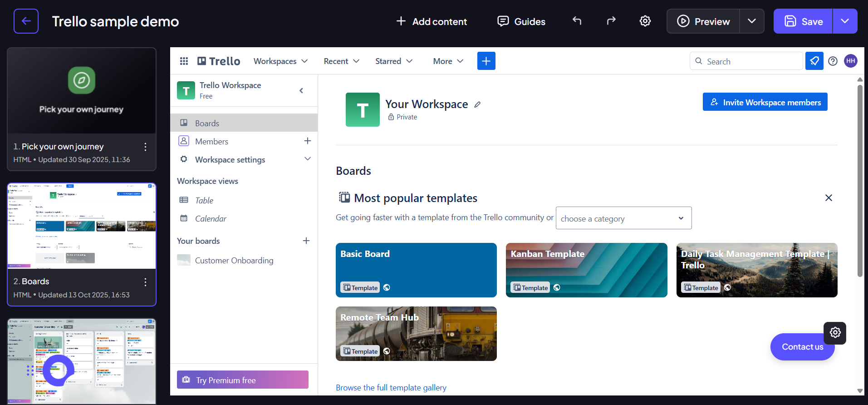Open the help question mark icon
868x405 pixels.
point(833,61)
